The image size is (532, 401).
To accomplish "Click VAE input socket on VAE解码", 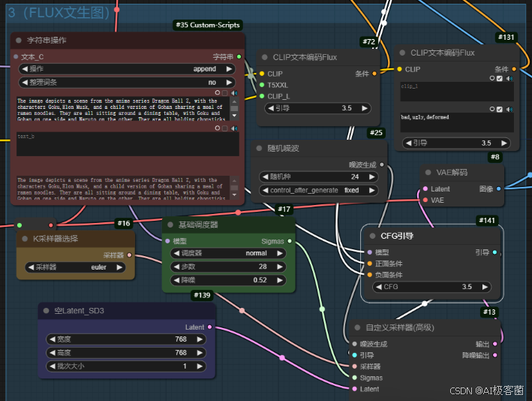I will pyautogui.click(x=425, y=200).
